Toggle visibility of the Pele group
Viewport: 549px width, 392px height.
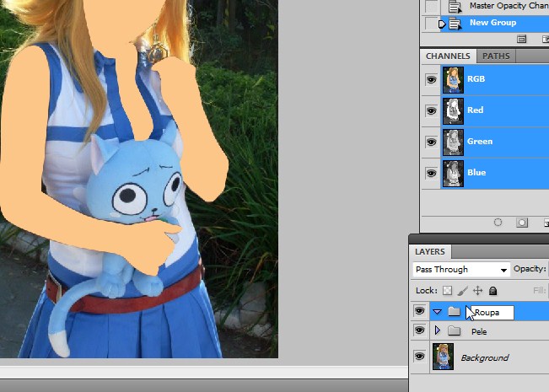coord(419,330)
